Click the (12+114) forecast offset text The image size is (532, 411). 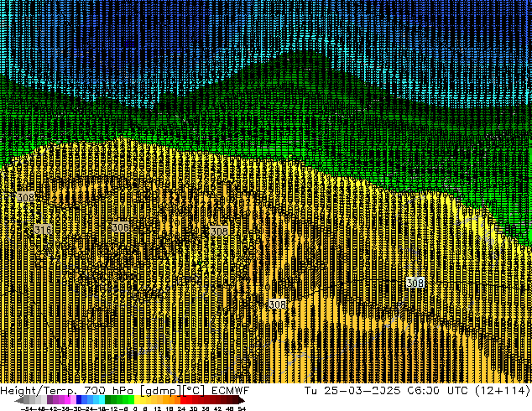pyautogui.click(x=503, y=391)
